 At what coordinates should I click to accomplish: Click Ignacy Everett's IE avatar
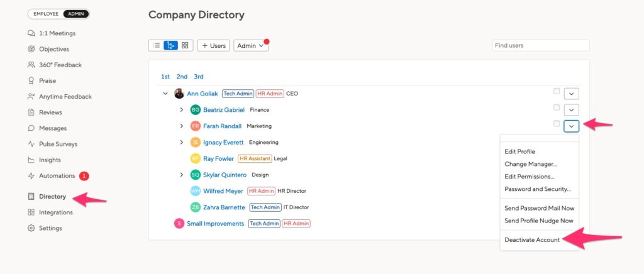[196, 142]
